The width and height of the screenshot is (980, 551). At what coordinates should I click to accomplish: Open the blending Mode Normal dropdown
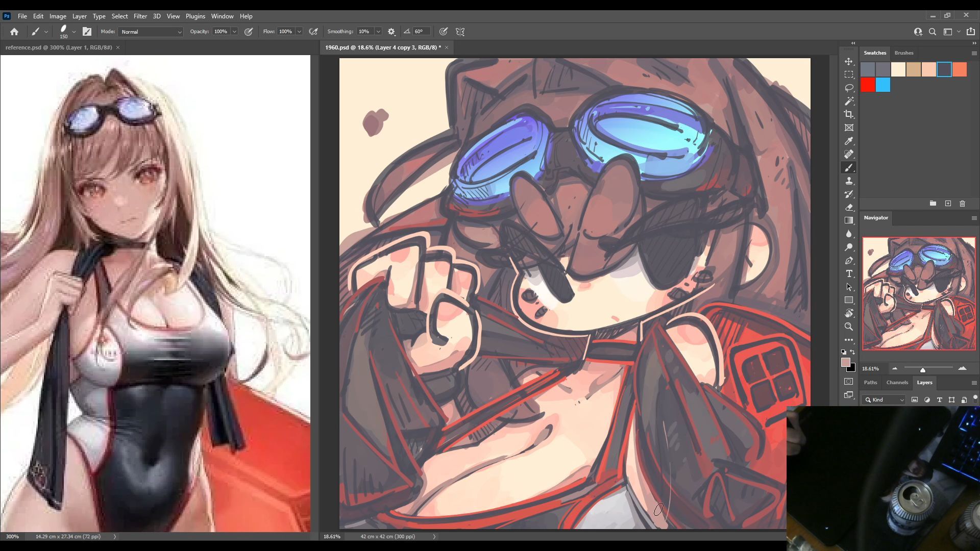pos(151,32)
